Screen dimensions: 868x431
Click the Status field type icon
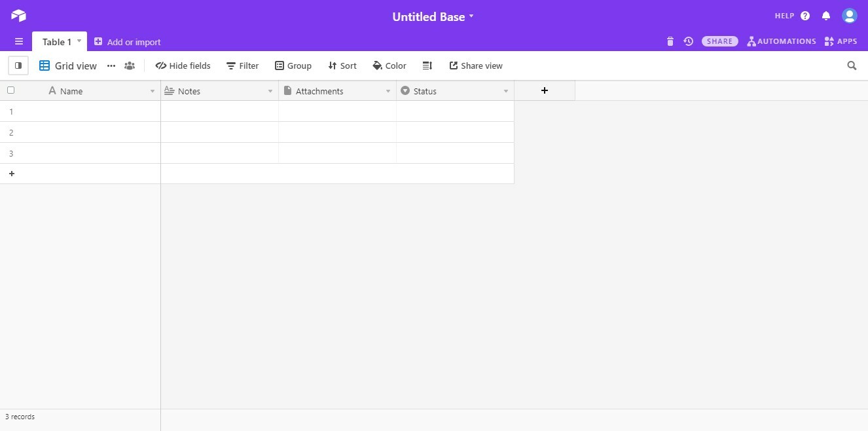coord(405,90)
